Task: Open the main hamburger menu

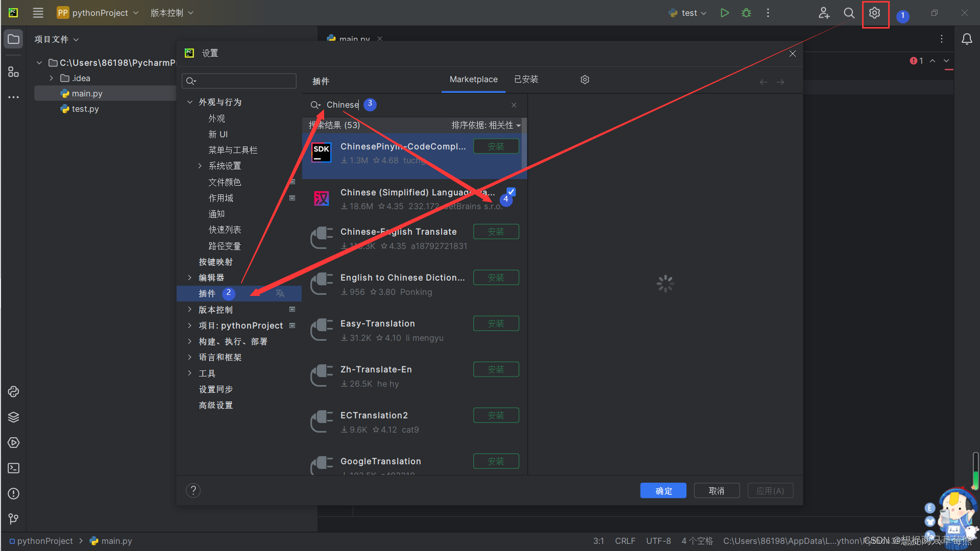Action: click(x=37, y=13)
